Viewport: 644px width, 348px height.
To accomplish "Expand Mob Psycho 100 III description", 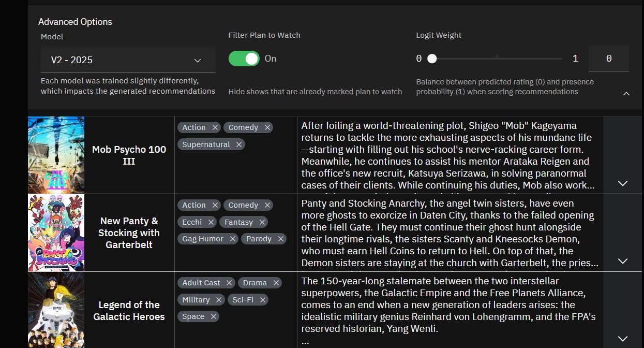I will [x=623, y=183].
